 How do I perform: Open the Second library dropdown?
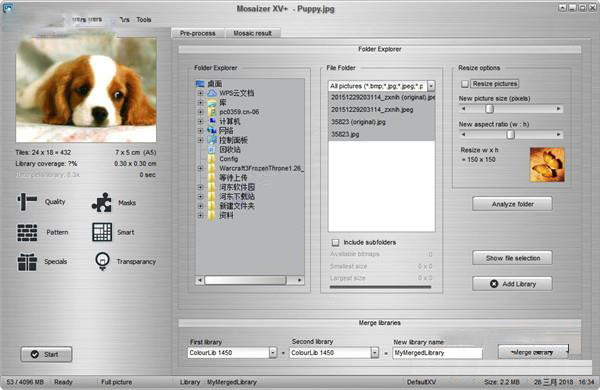point(375,352)
